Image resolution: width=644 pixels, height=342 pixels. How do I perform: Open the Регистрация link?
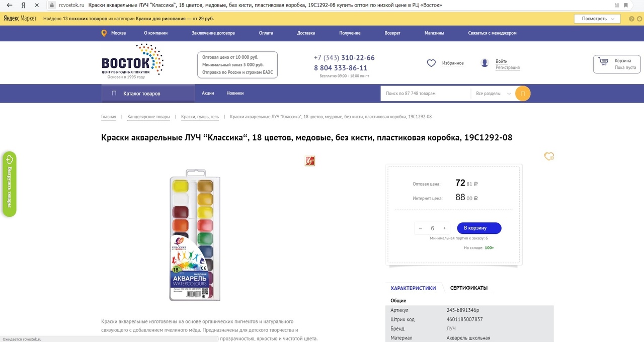508,67
